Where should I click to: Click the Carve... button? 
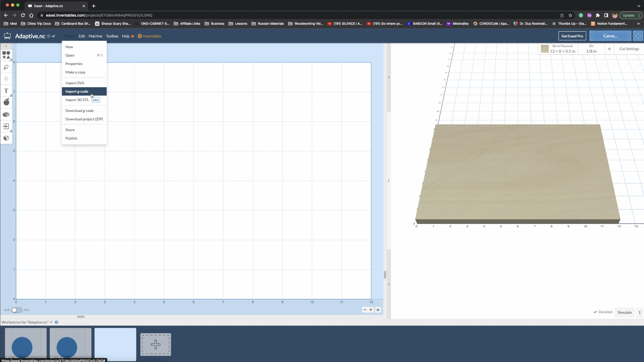610,36
